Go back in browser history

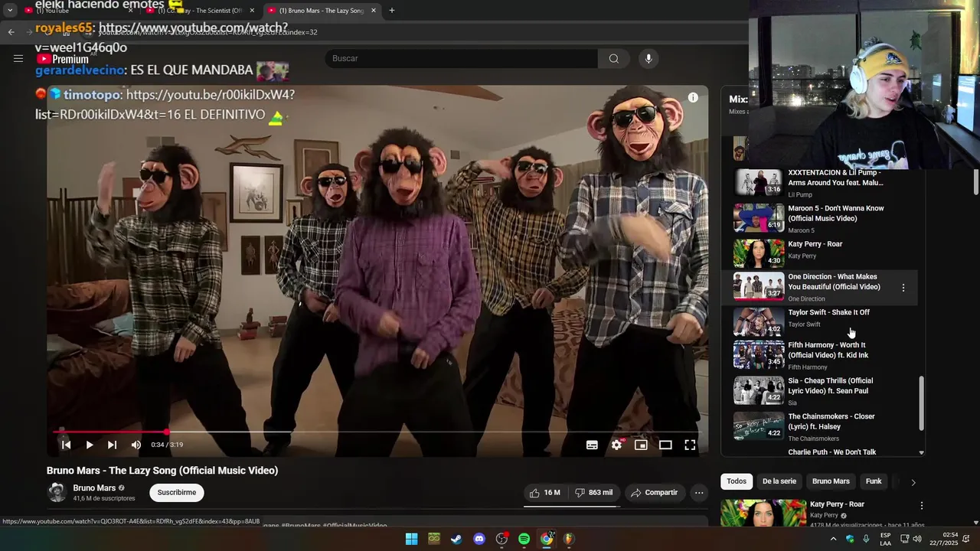(x=11, y=32)
